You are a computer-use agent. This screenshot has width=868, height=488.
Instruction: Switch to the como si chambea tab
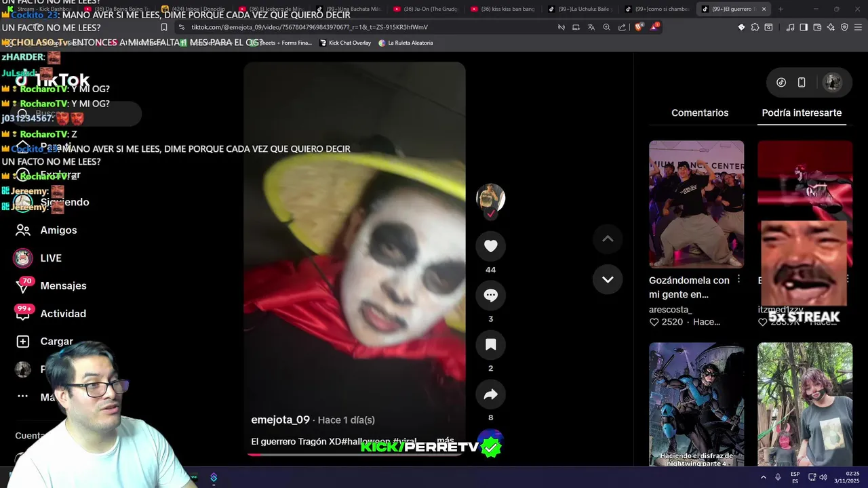658,9
